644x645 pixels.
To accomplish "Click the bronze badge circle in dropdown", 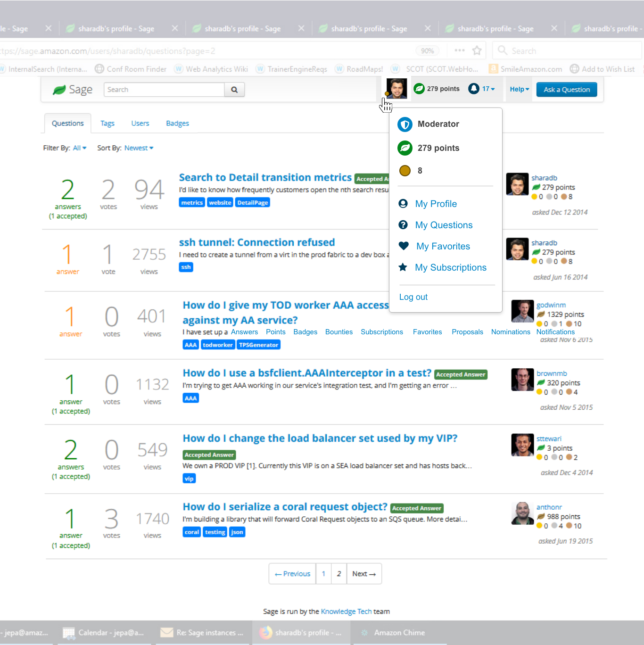I will pos(405,171).
